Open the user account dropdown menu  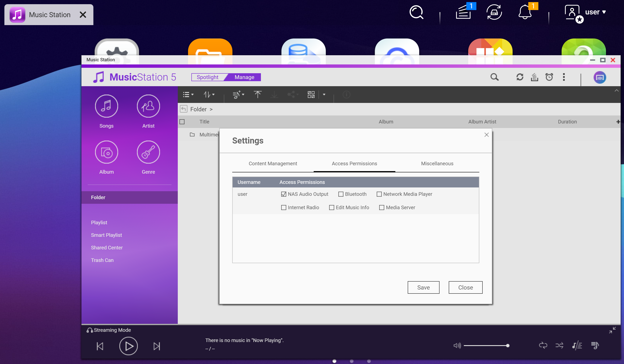point(595,12)
